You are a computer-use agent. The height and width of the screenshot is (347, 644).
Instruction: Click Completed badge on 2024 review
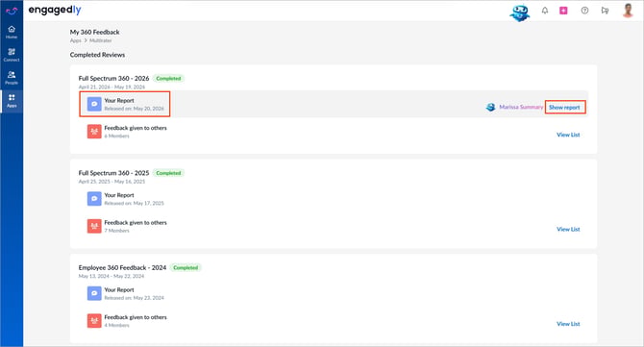click(x=186, y=268)
